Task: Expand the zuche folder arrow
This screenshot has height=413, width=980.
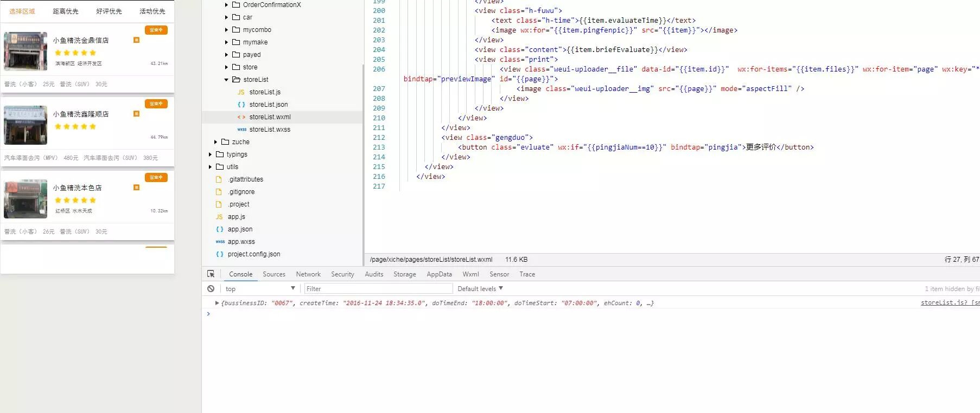Action: [x=215, y=142]
